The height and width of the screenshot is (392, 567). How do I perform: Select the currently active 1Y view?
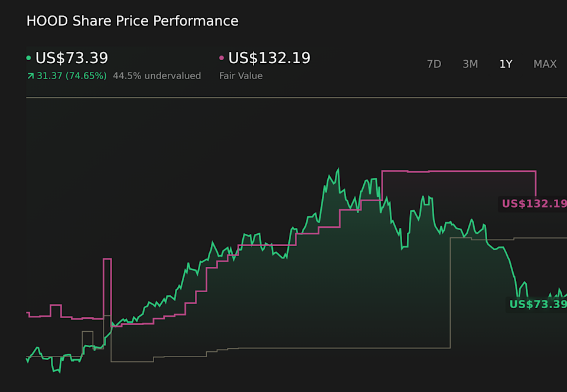(x=506, y=64)
